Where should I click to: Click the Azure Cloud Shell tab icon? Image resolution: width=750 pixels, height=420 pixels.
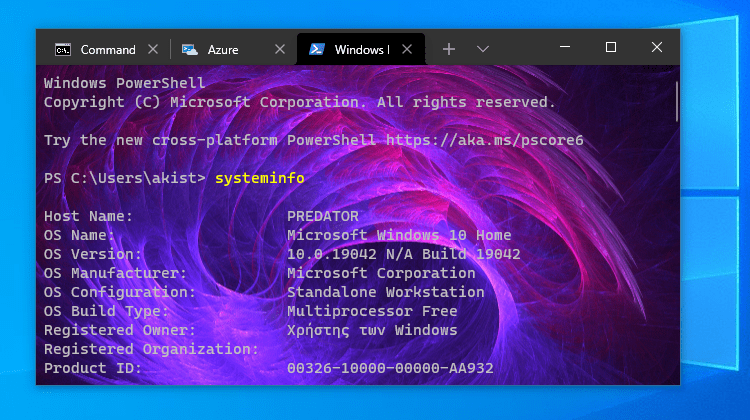tap(188, 49)
